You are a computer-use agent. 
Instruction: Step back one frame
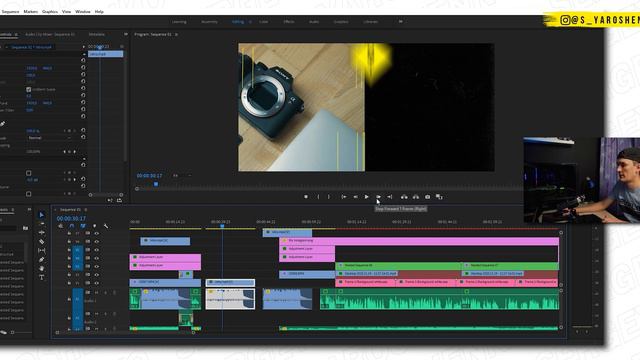pos(356,197)
